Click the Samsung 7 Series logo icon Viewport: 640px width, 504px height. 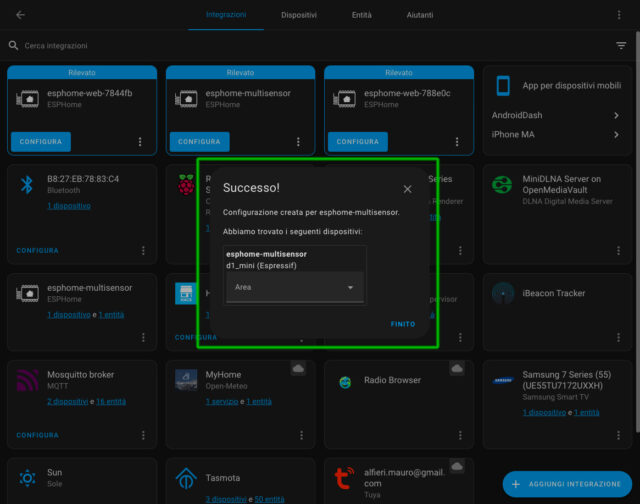(x=502, y=381)
